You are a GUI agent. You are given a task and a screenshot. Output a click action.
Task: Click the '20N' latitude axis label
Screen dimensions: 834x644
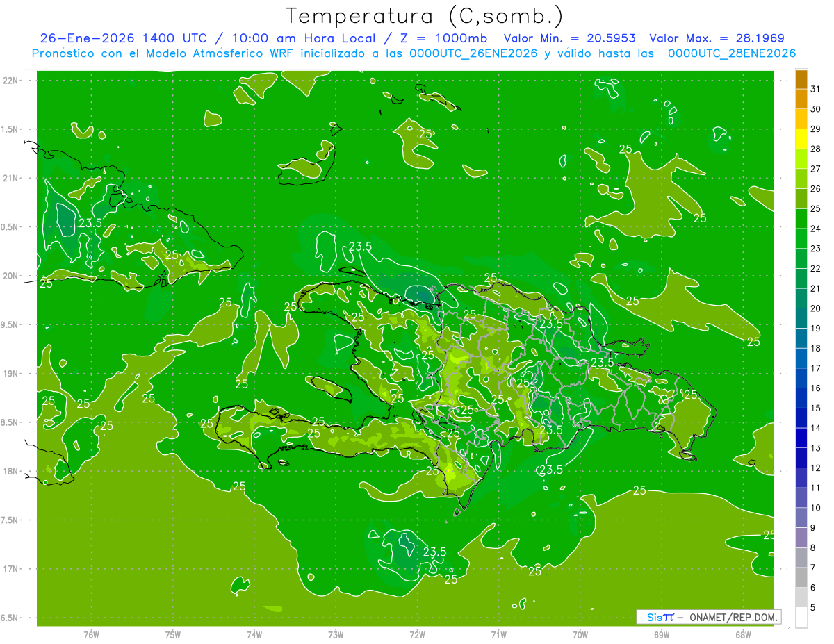click(x=10, y=276)
